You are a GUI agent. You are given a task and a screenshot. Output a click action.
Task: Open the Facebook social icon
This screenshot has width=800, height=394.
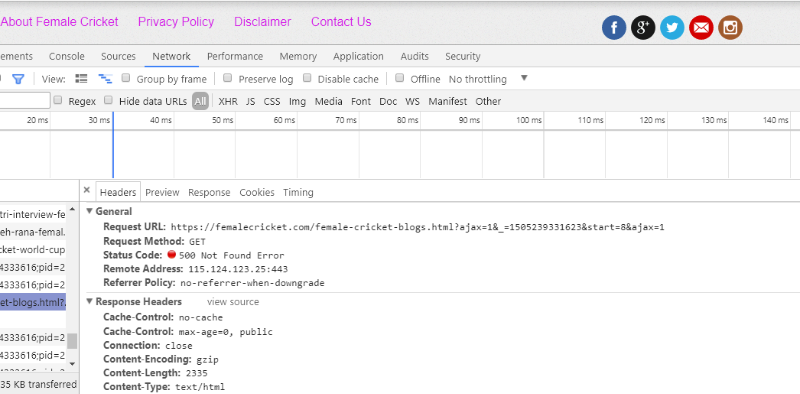tap(614, 28)
